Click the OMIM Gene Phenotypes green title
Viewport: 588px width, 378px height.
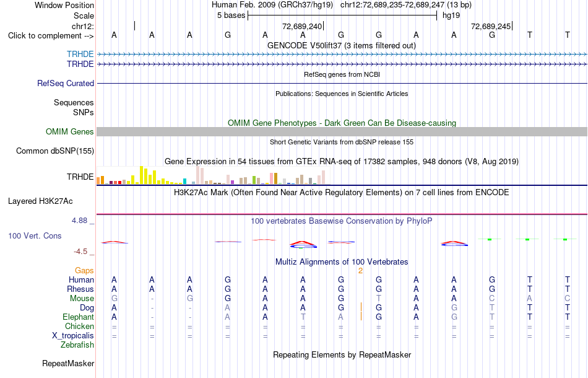[342, 123]
